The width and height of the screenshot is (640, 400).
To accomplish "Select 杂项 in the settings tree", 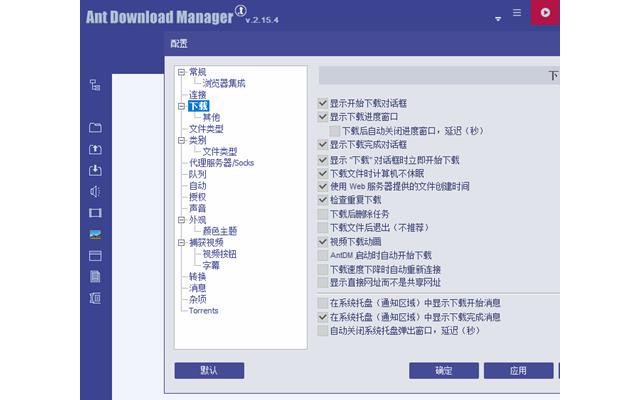I will (x=198, y=300).
